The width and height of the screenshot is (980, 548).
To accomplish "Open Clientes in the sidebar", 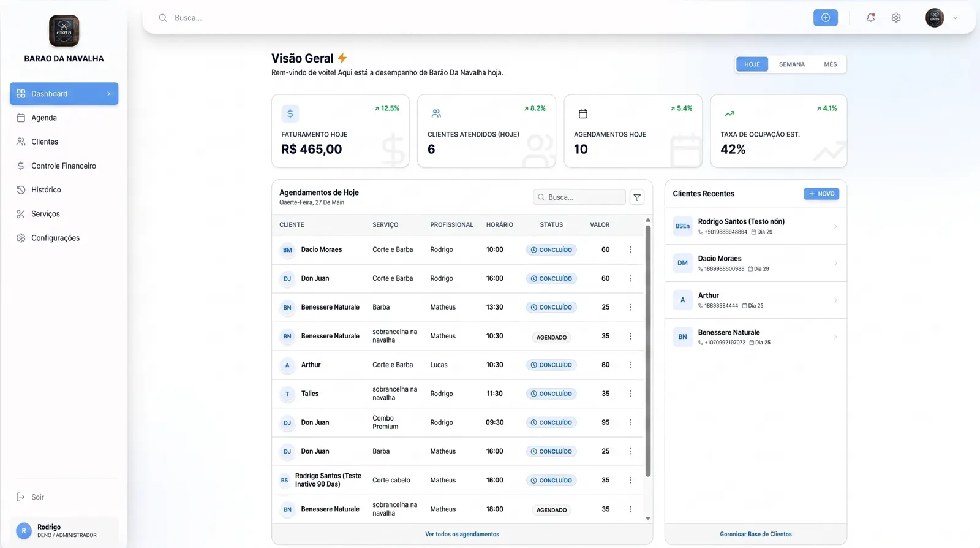I will tap(64, 142).
